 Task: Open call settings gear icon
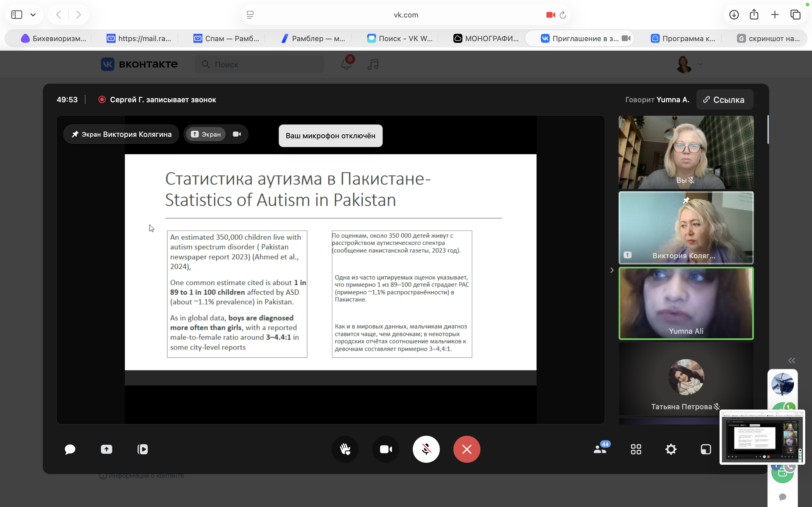[x=671, y=449]
